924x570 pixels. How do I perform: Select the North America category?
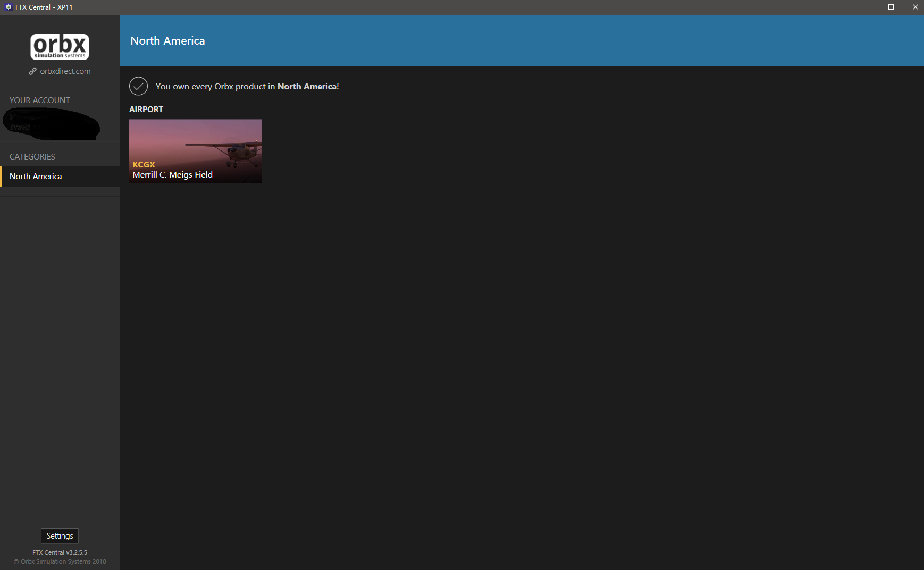pos(60,177)
